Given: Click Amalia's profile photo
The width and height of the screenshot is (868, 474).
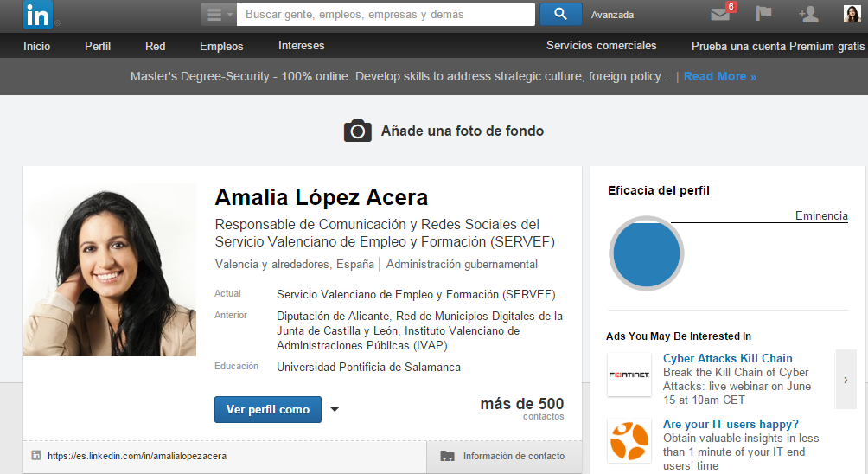Looking at the screenshot, I should point(110,270).
